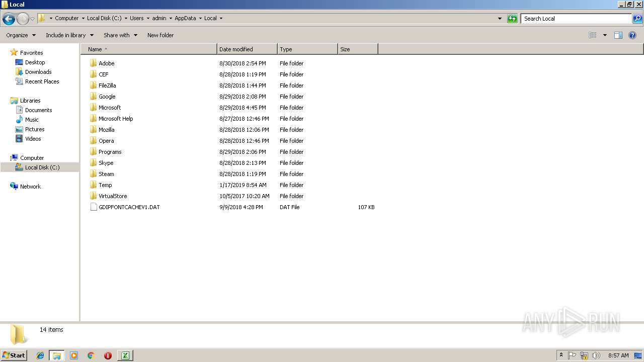The image size is (644, 362).
Task: Click the volume speaker tray icon
Action: pyautogui.click(x=596, y=355)
